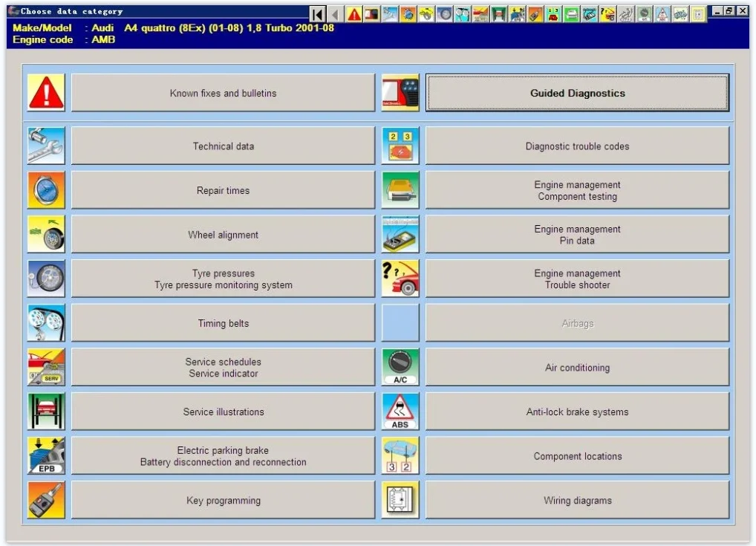Click the schematic icon beside Wiring diagrams

pyautogui.click(x=400, y=500)
